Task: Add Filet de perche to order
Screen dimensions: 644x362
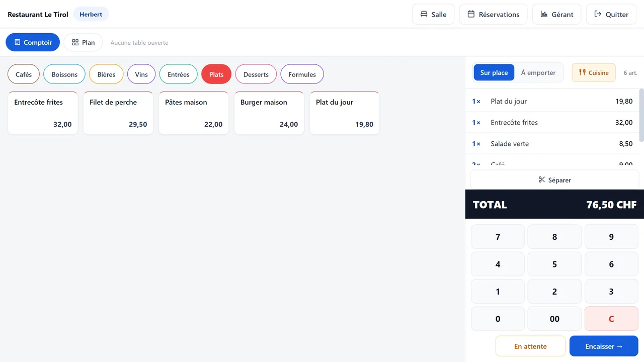Action: tap(118, 113)
